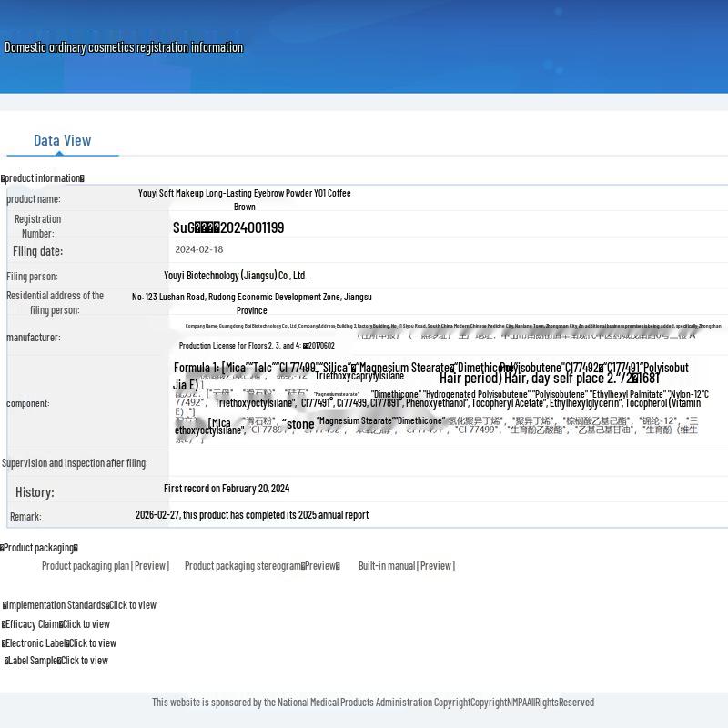View the Implementation Standards
The height and width of the screenshot is (728, 728).
(79, 605)
